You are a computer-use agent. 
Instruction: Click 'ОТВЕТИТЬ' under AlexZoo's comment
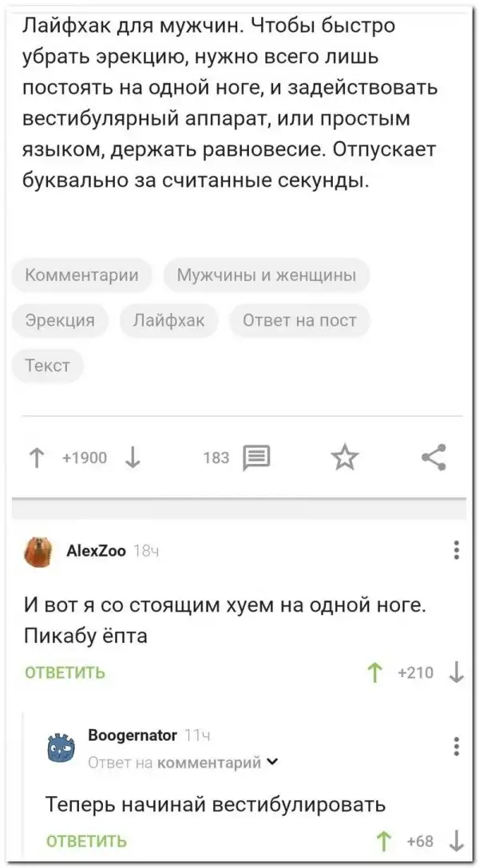coord(65,673)
